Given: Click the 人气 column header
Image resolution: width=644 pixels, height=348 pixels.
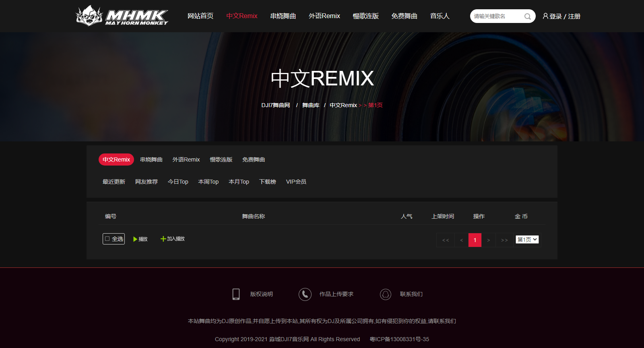Looking at the screenshot, I should pos(407,216).
